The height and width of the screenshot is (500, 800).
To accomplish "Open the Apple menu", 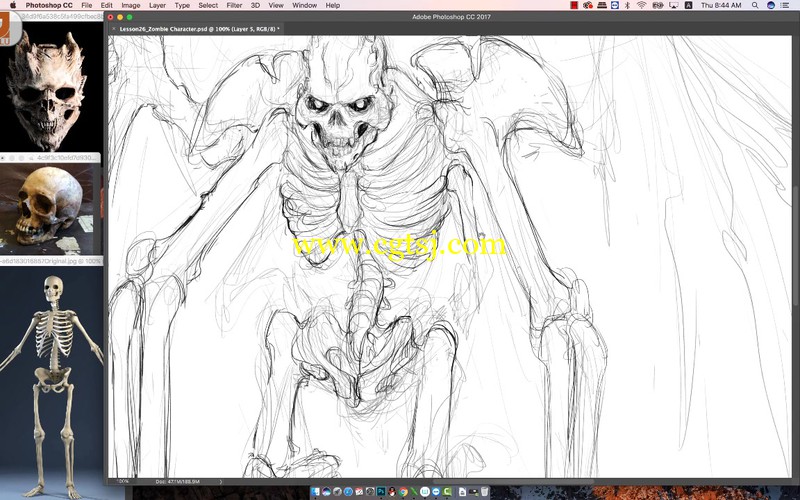I will [x=13, y=5].
